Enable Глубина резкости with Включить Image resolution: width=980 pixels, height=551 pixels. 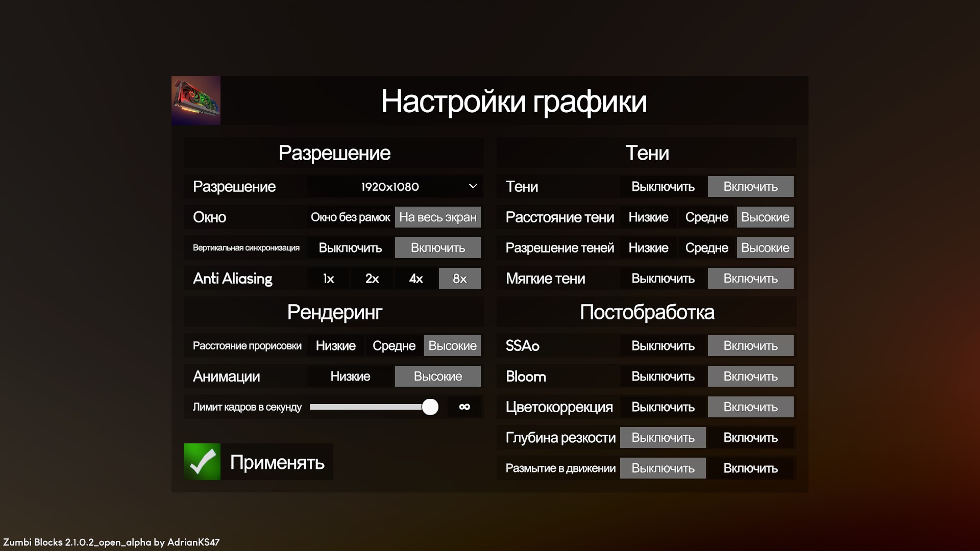click(751, 438)
